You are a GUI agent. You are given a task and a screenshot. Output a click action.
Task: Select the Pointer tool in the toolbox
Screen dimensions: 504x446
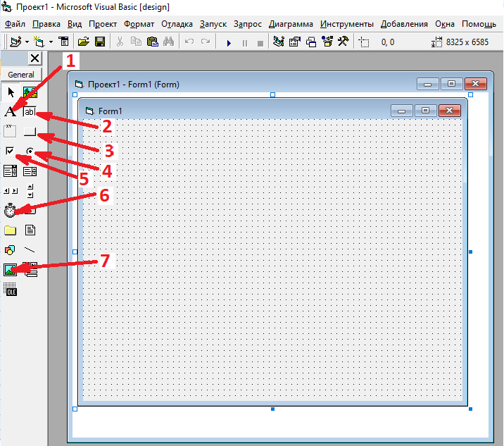(11, 92)
